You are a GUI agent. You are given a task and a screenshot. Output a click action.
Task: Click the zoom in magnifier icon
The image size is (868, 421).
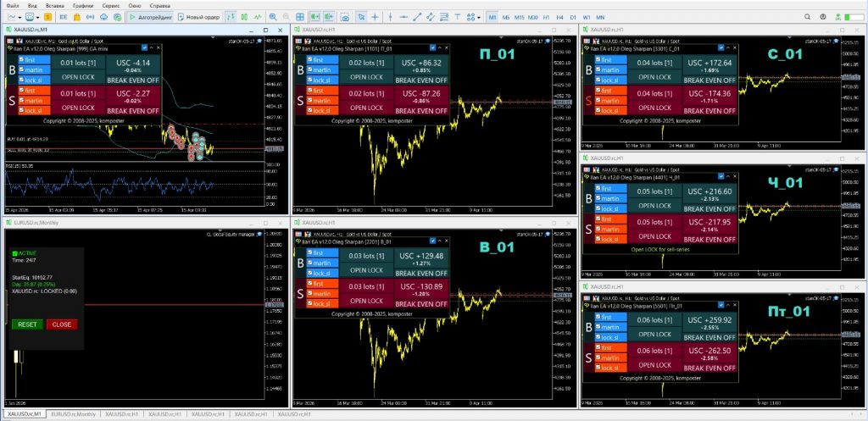[x=273, y=17]
